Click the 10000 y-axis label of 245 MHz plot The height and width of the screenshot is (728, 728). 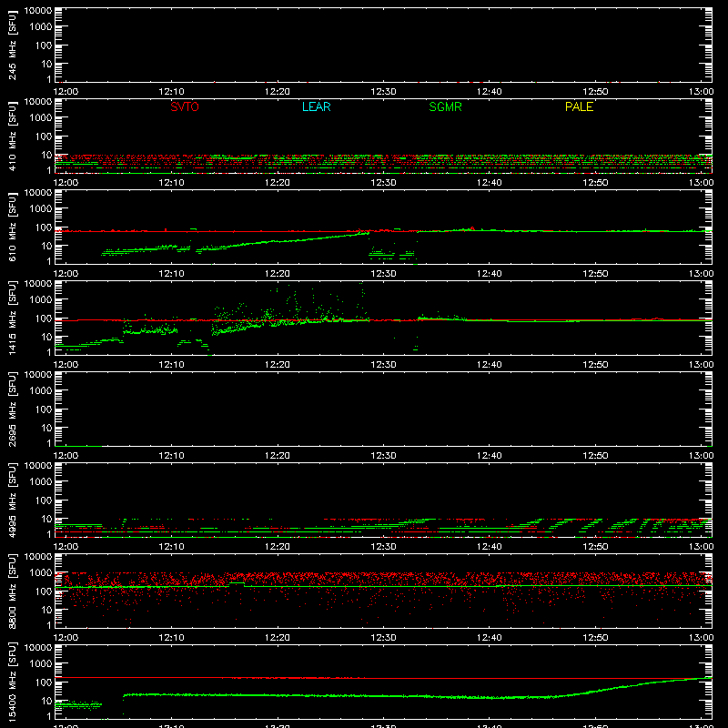[x=38, y=11]
